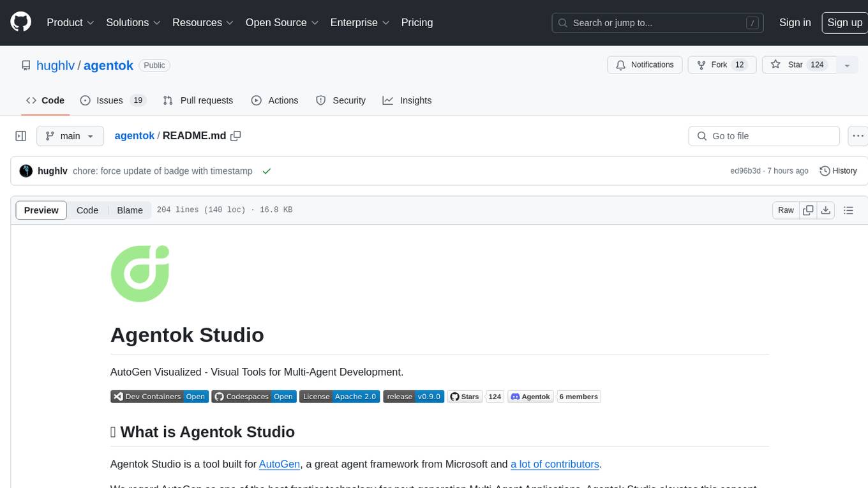Open commit ed96b3d
Image resolution: width=868 pixels, height=488 pixels.
pyautogui.click(x=745, y=171)
